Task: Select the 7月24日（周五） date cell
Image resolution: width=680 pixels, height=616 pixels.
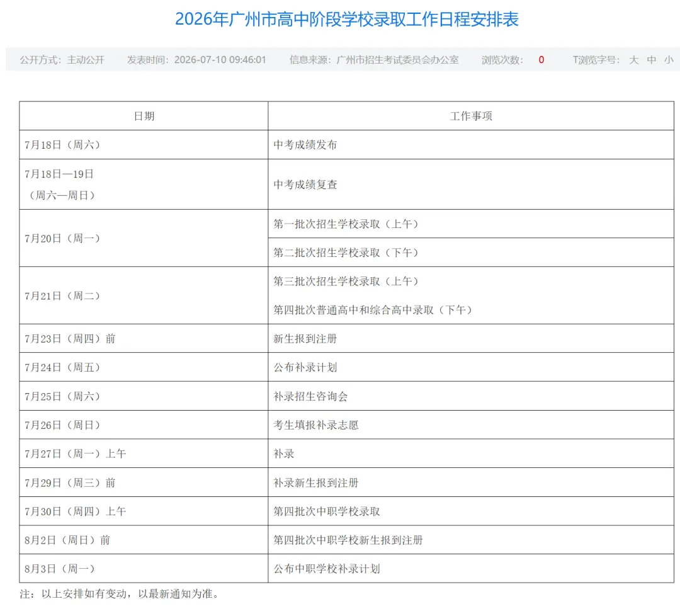Action: pos(144,367)
